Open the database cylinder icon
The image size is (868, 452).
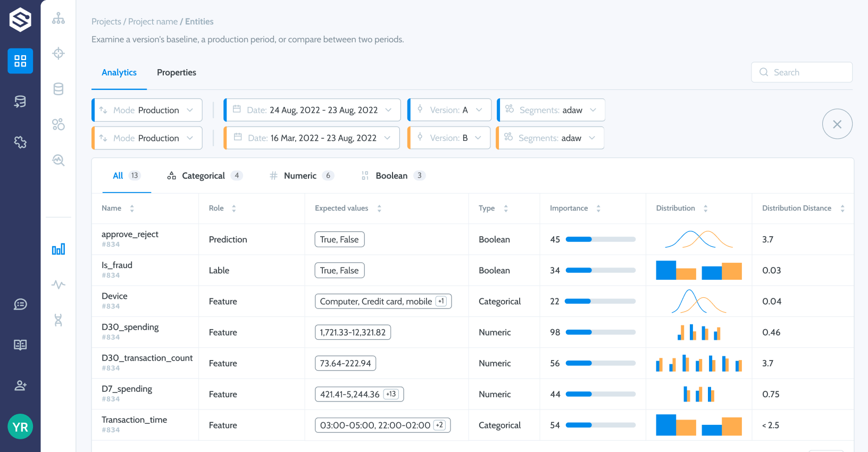pyautogui.click(x=59, y=89)
